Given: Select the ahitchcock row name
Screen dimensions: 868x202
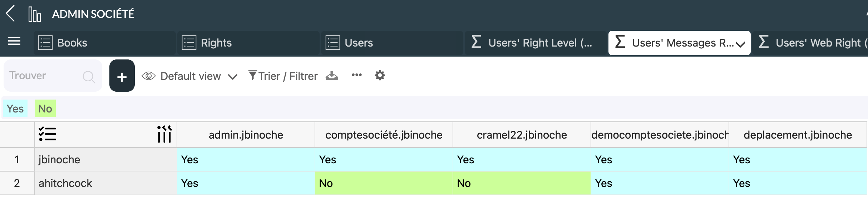Looking at the screenshot, I should tap(106, 183).
